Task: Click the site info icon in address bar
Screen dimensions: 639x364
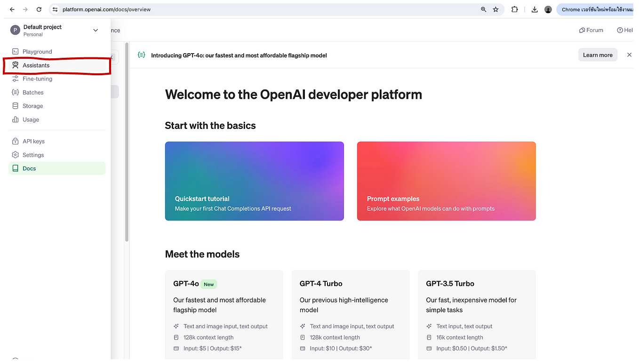Action: point(55,9)
